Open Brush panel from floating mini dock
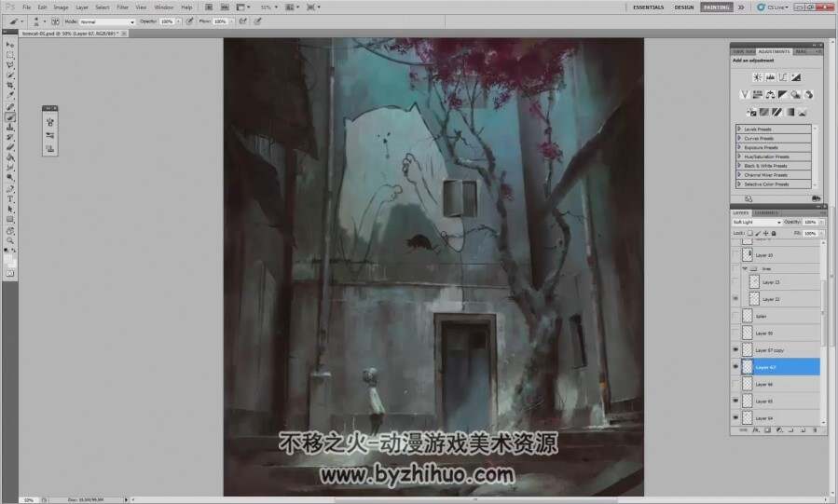 (x=50, y=122)
